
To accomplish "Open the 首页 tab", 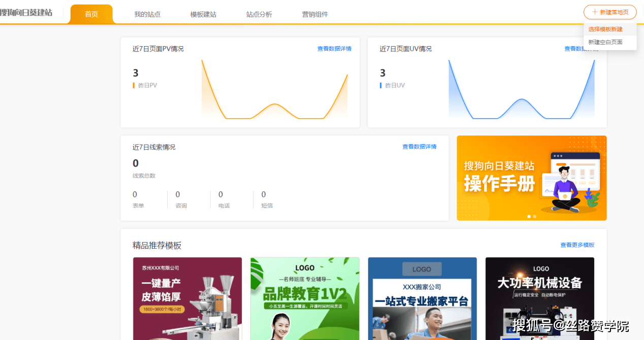I will [x=91, y=14].
